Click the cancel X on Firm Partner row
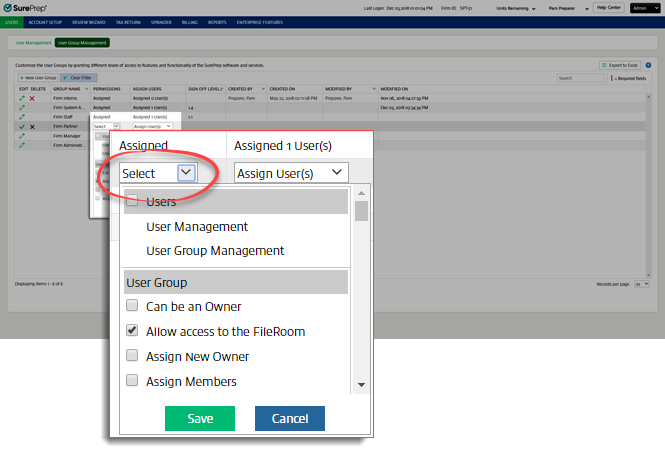This screenshot has height=461, width=665. pyautogui.click(x=32, y=127)
